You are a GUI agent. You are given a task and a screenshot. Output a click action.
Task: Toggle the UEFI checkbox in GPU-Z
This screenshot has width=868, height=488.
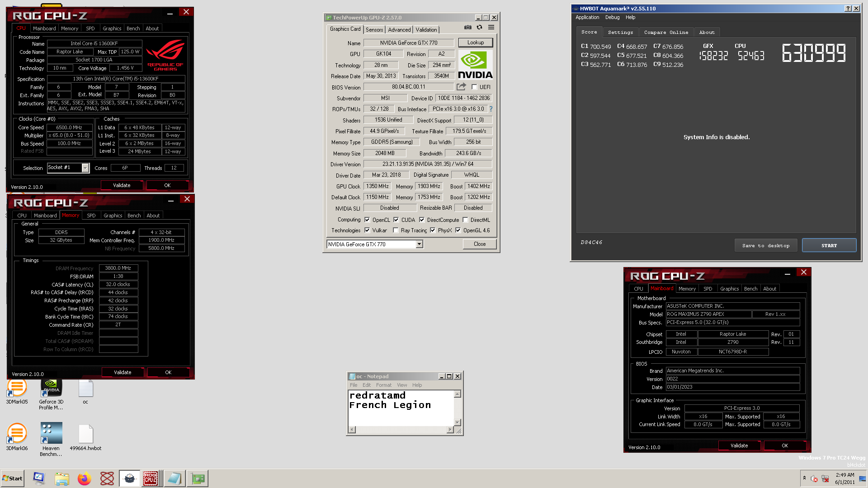tap(474, 87)
